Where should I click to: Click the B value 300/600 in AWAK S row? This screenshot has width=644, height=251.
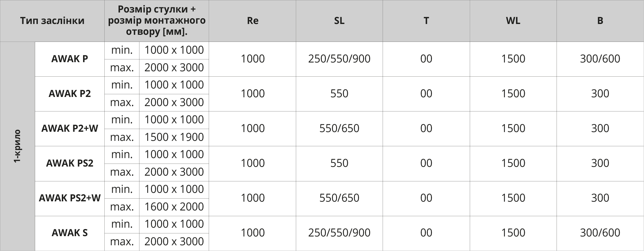(600, 233)
